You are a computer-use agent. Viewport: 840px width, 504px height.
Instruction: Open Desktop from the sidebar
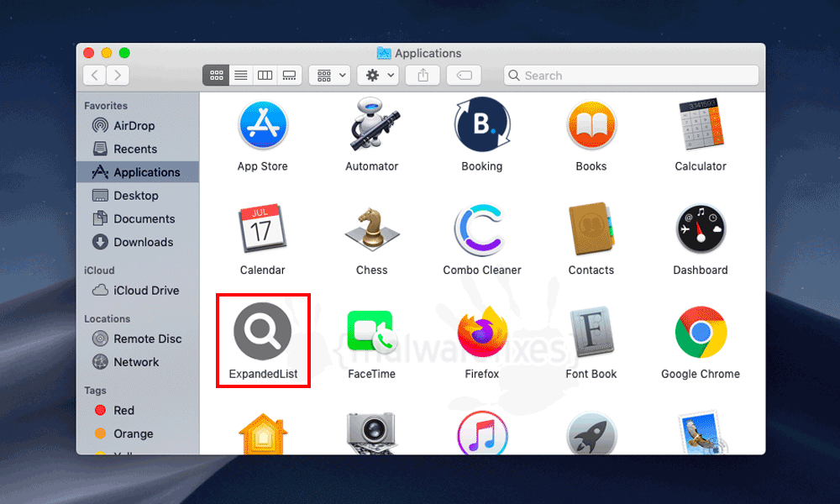click(x=138, y=196)
